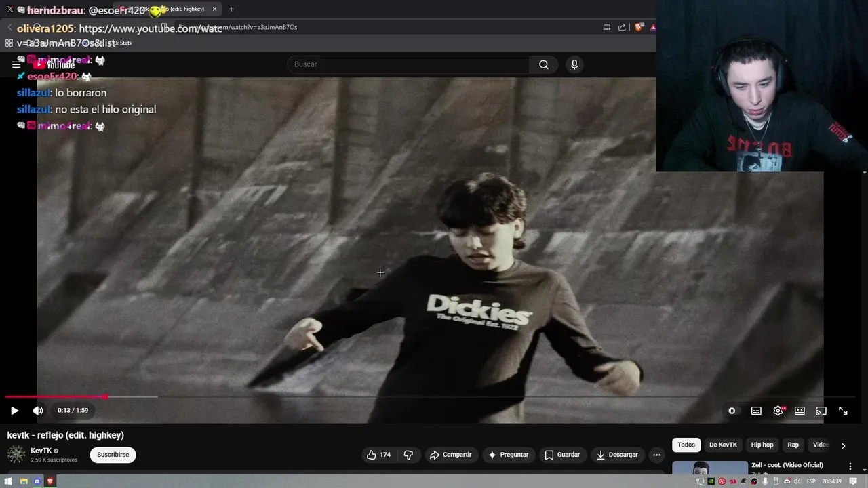Image resolution: width=868 pixels, height=488 pixels.
Task: Open options menu for Zell - cooL video
Action: point(850,466)
